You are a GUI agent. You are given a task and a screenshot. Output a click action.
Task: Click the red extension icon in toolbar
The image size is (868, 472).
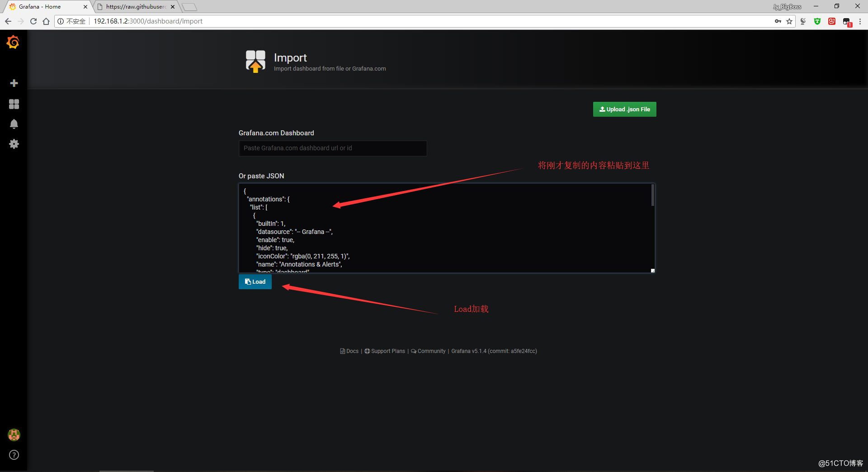coord(832,21)
